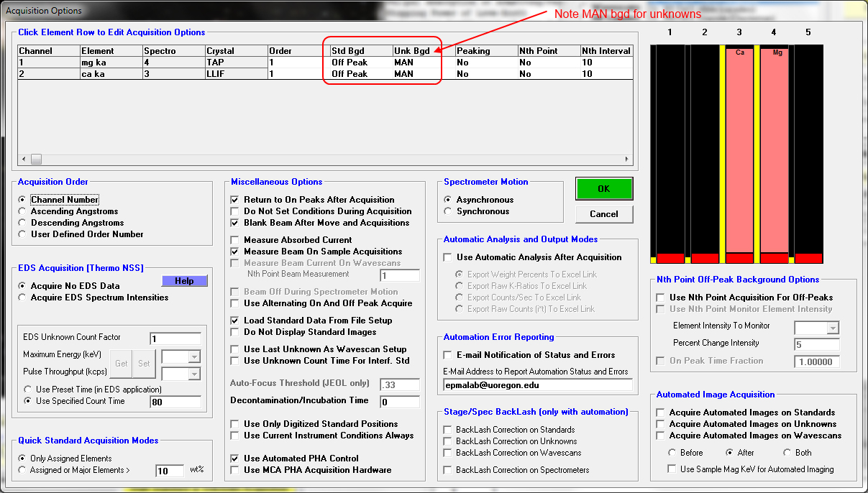Screen dimensions: 868x493
Task: Click the Decontamination/Incubation Time field
Action: (399, 402)
